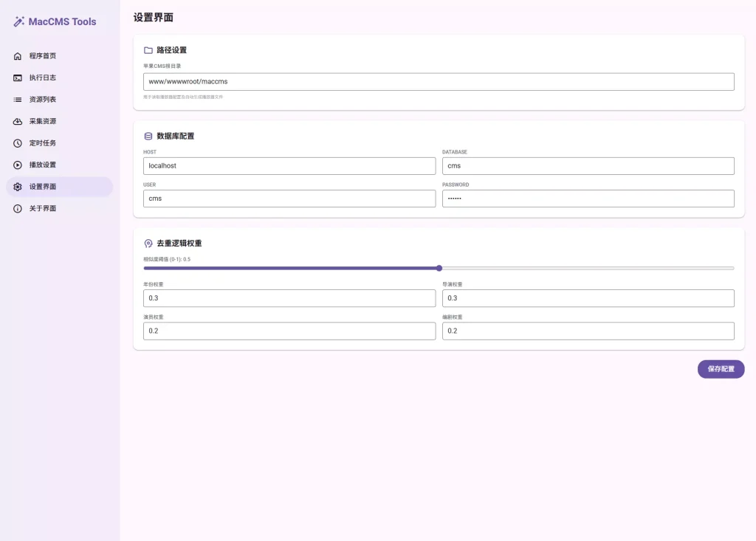Click the clock icon for 定时任务

[x=18, y=143]
